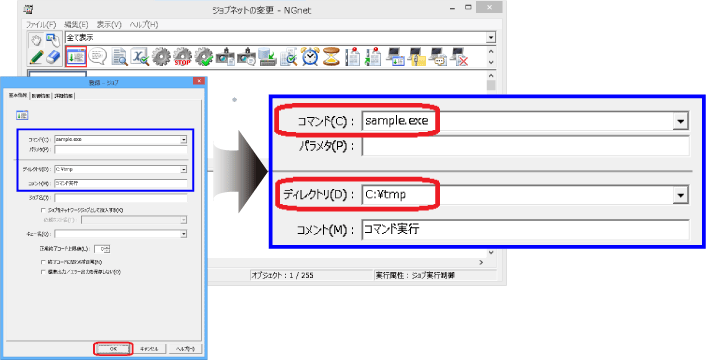Click the first camera-like device icon
The height and width of the screenshot is (360, 706).
[225, 57]
